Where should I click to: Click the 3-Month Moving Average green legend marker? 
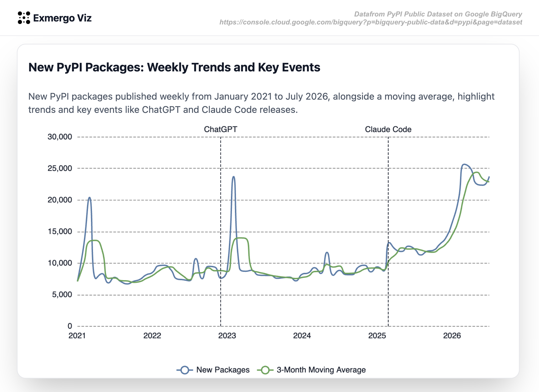pos(265,370)
